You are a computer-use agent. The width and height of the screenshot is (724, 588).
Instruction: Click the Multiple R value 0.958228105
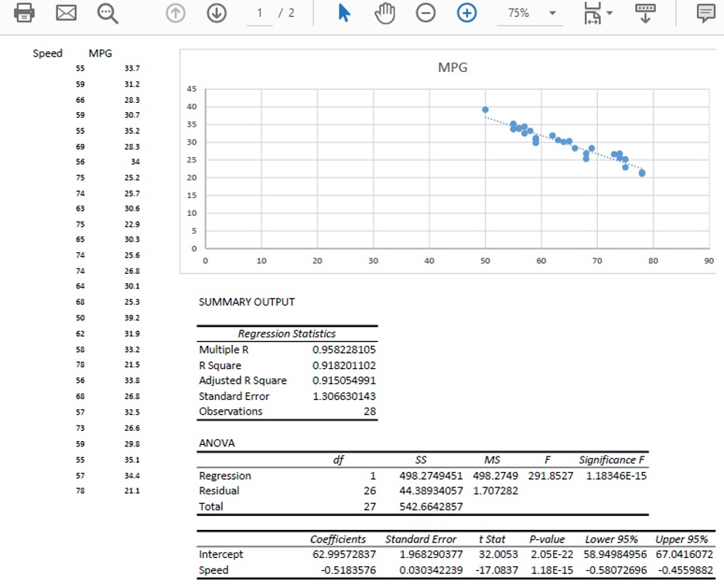(x=344, y=350)
